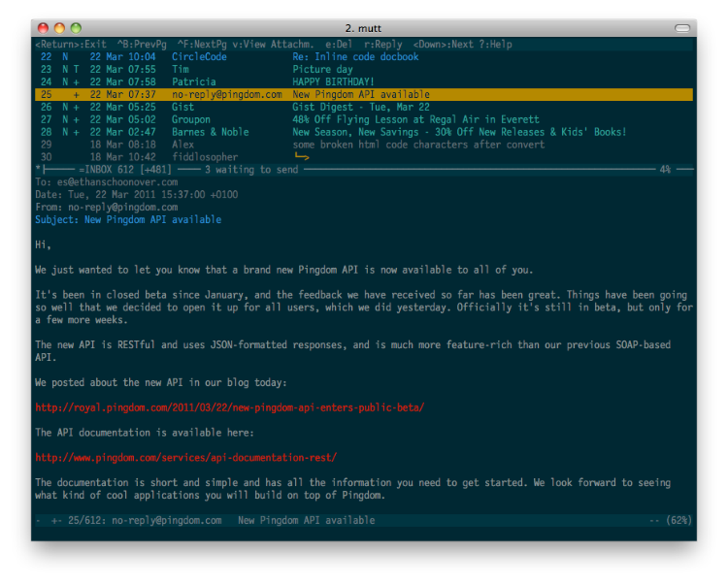Click the ^B:PrevPg help hint

coord(142,44)
